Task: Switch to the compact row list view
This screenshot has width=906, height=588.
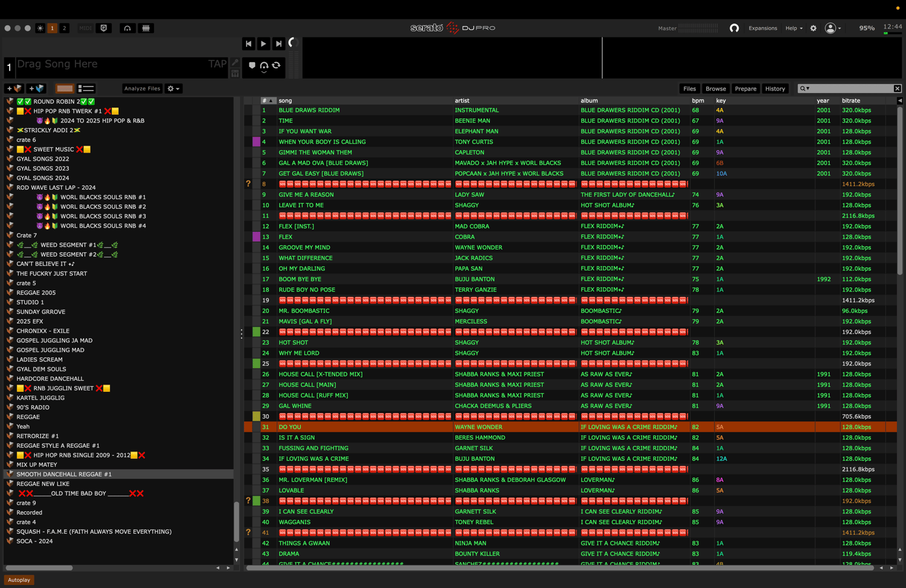Action: 65,88
